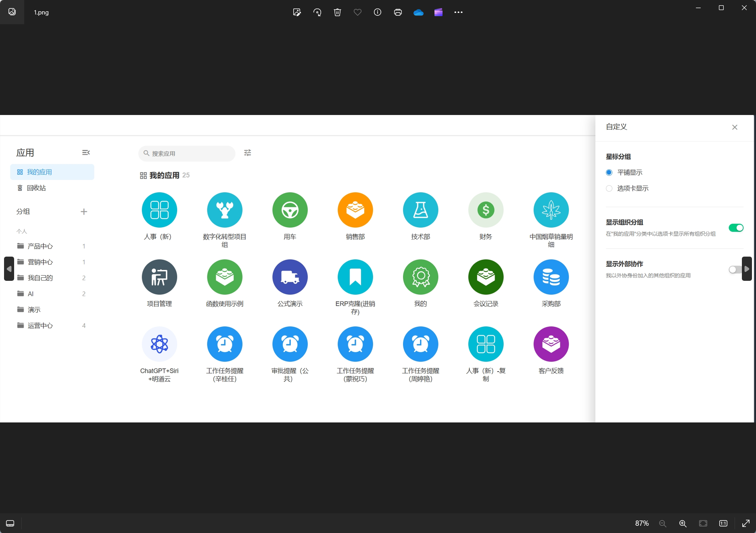This screenshot has width=756, height=533.
Task: Open the 会议记录 app
Action: pos(486,277)
